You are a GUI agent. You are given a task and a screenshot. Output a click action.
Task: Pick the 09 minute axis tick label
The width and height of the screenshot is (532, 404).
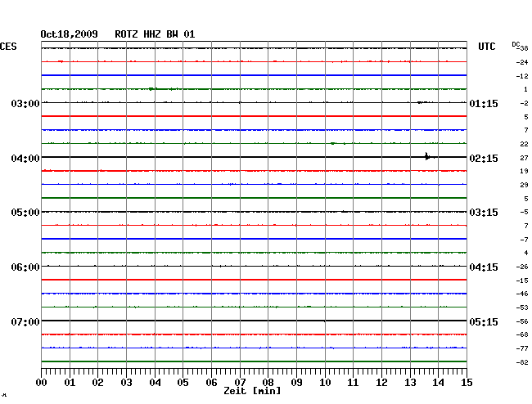296,383
